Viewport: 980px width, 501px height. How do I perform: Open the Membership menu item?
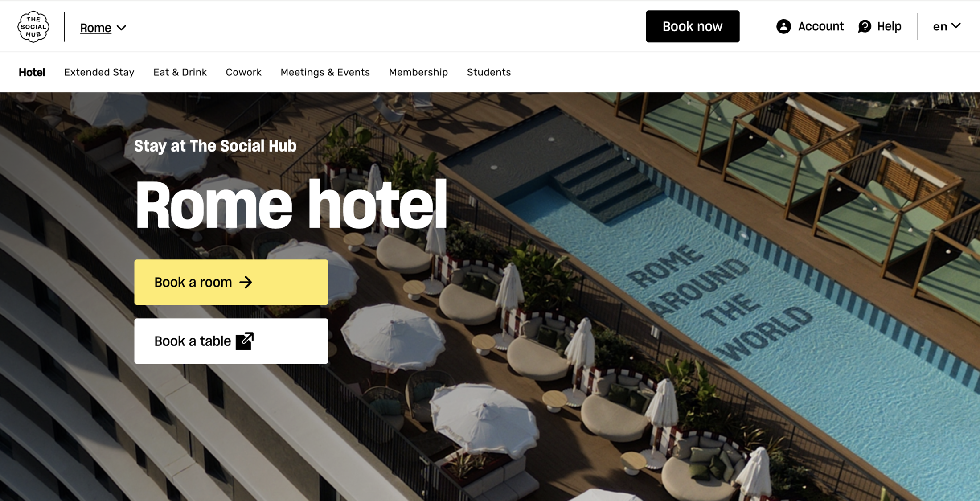[x=418, y=72]
